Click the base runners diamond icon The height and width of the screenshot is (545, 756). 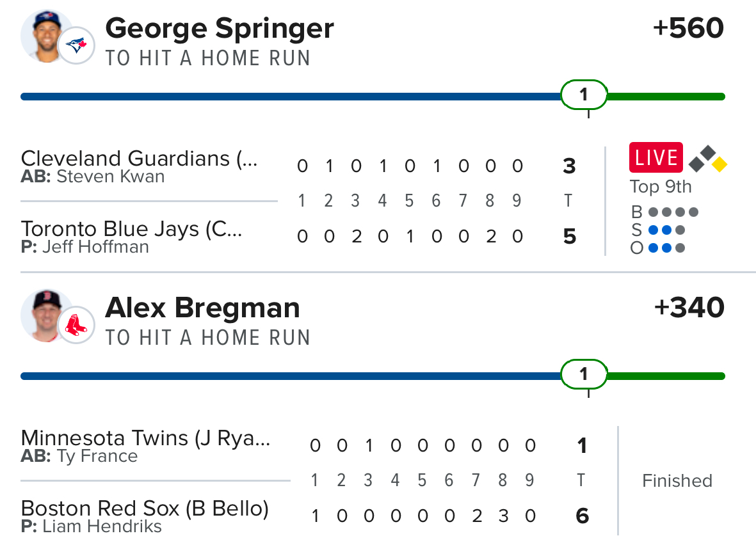pyautogui.click(x=707, y=159)
